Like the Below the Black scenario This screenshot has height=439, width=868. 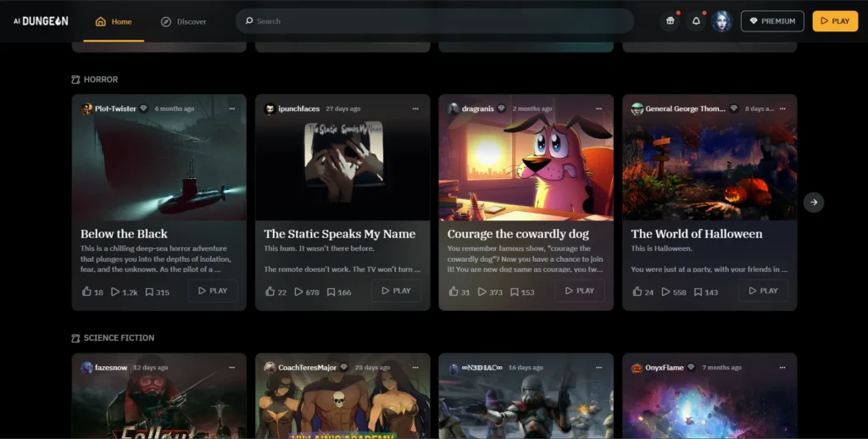coord(87,292)
